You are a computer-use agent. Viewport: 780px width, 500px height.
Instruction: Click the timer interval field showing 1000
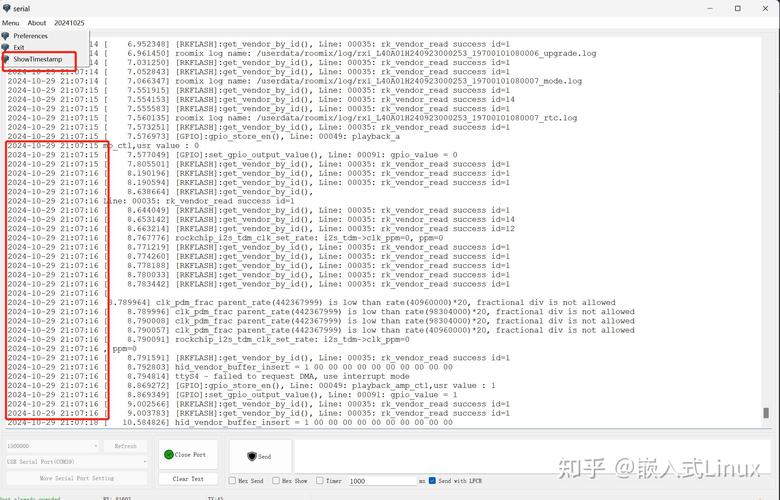coord(382,480)
